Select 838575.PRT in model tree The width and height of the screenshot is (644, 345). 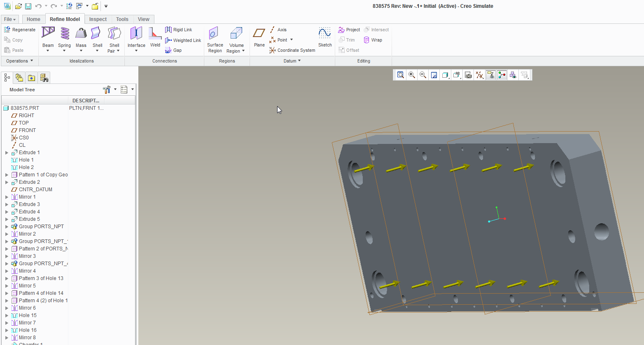click(x=25, y=108)
